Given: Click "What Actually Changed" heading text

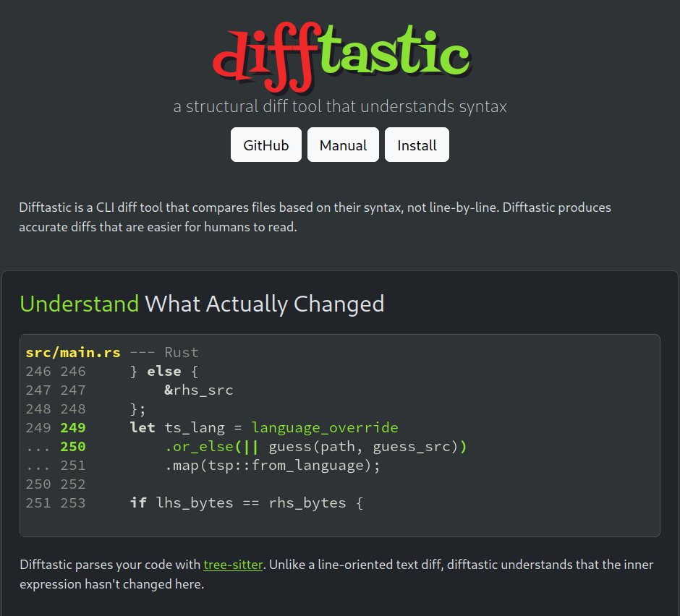Looking at the screenshot, I should [264, 304].
